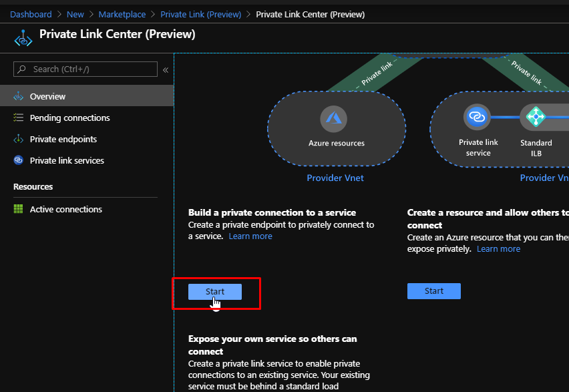Go back to New breadcrumb

tap(75, 15)
